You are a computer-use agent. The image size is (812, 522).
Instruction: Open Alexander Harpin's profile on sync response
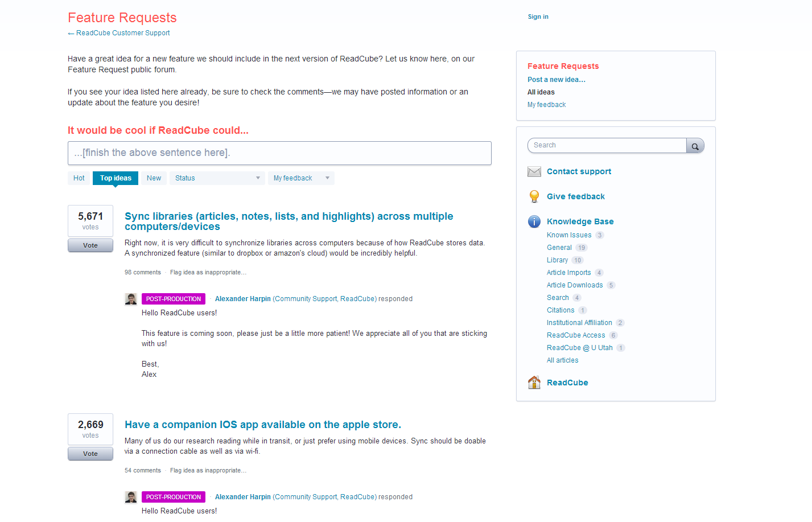[243, 299]
